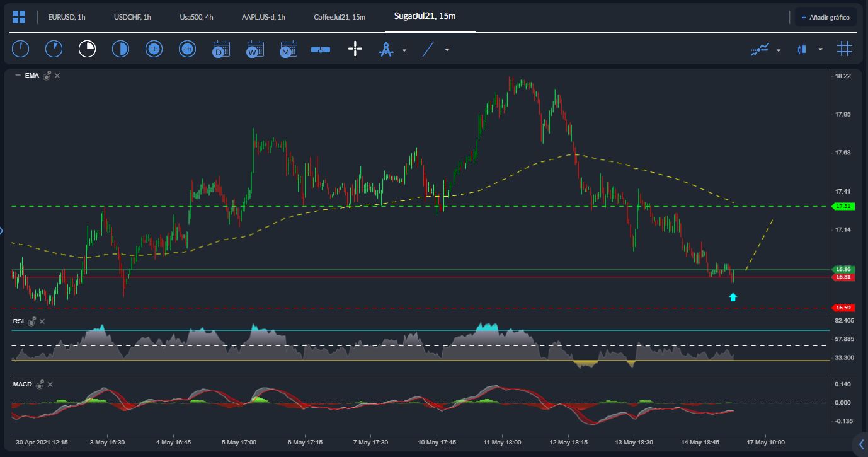Open EMA indicator settings gear
Viewport: 868px width, 457px height.
47,76
